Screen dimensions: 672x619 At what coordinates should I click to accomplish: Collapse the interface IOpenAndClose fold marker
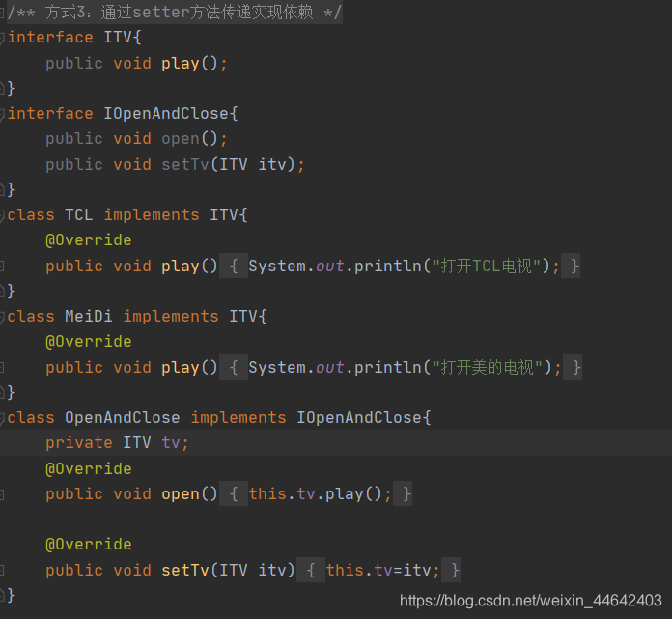click(x=2, y=115)
